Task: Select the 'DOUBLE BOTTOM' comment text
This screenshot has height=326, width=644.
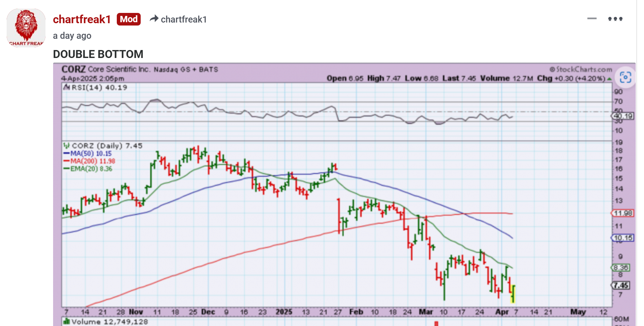Action: (x=98, y=54)
